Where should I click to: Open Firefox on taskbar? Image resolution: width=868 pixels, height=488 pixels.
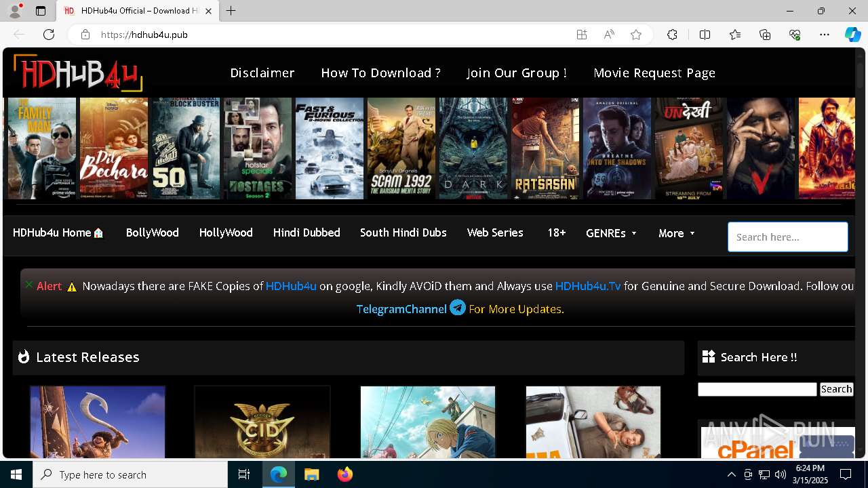[x=344, y=474]
